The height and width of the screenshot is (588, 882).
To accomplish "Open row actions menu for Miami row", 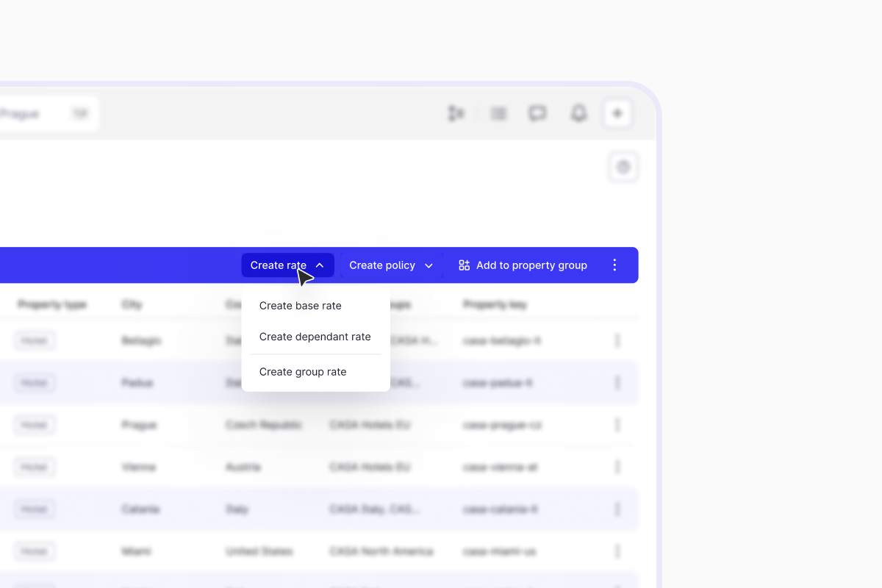I will [617, 551].
